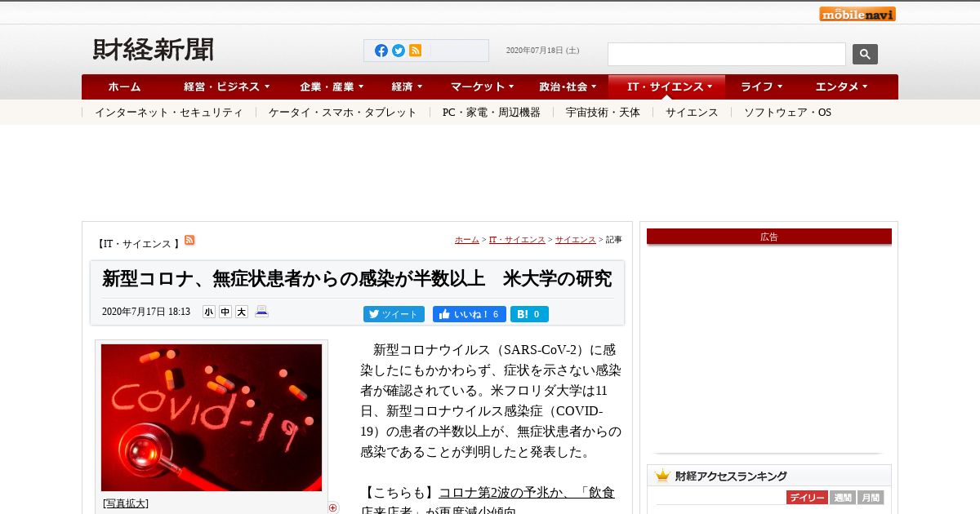
Task: Open RSS icon beside IT・サイエンス label
Action: [189, 240]
